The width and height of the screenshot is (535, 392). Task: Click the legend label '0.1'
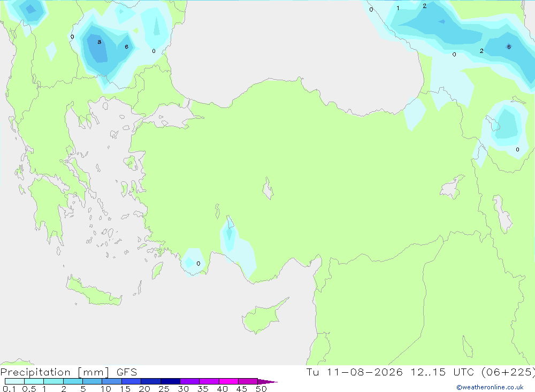[9, 389]
